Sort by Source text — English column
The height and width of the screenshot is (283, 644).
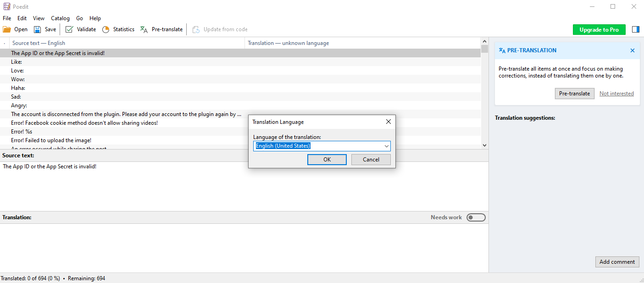point(128,43)
